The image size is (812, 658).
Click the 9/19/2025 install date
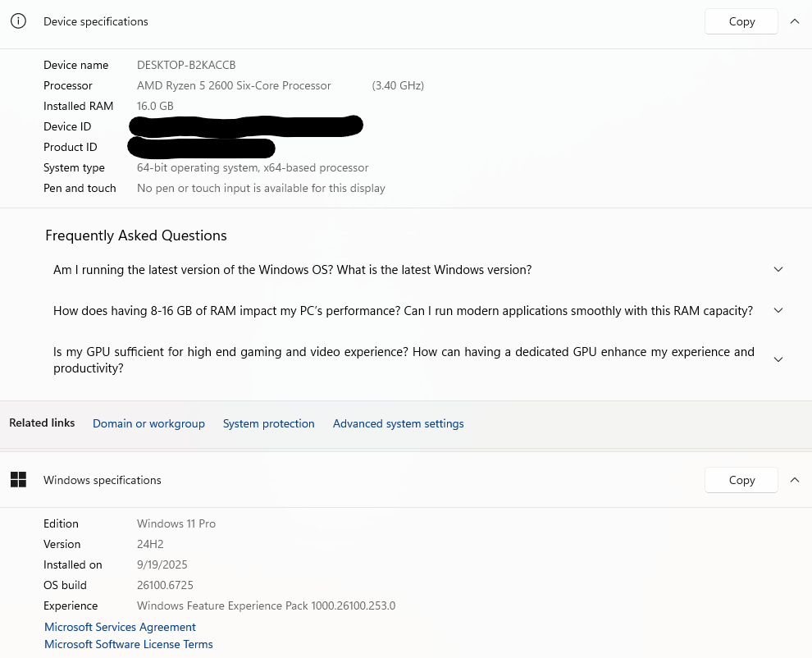[162, 564]
